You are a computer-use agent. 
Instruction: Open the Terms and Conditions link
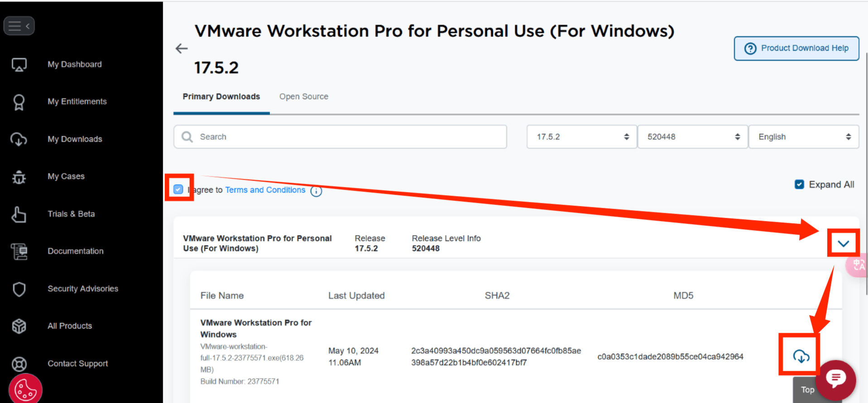coord(265,190)
